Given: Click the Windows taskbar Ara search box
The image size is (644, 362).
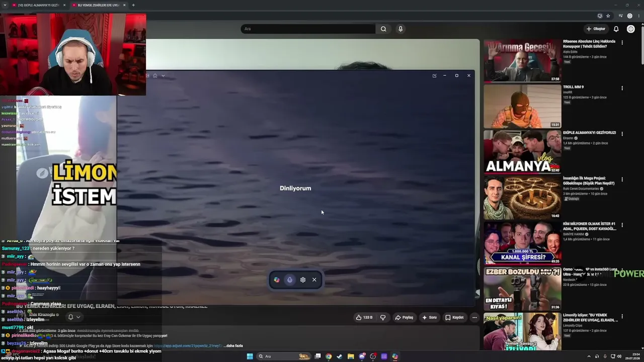Looking at the screenshot, I should pyautogui.click(x=284, y=356).
